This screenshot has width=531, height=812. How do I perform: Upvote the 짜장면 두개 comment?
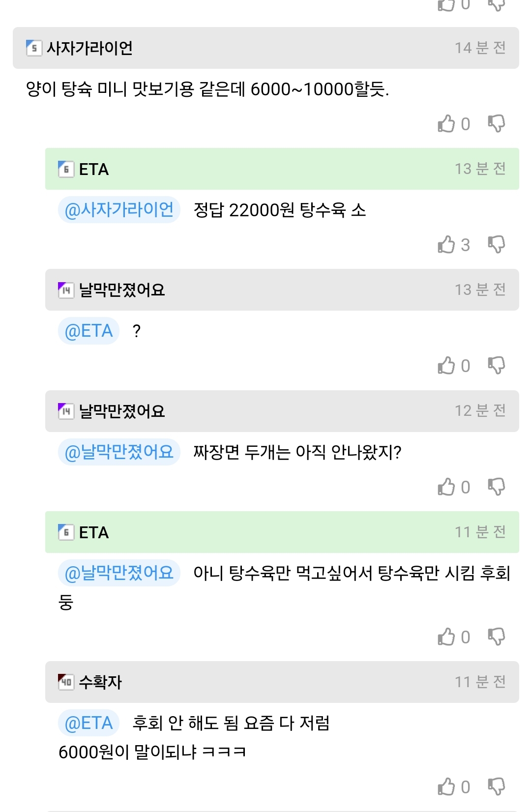[x=446, y=487]
